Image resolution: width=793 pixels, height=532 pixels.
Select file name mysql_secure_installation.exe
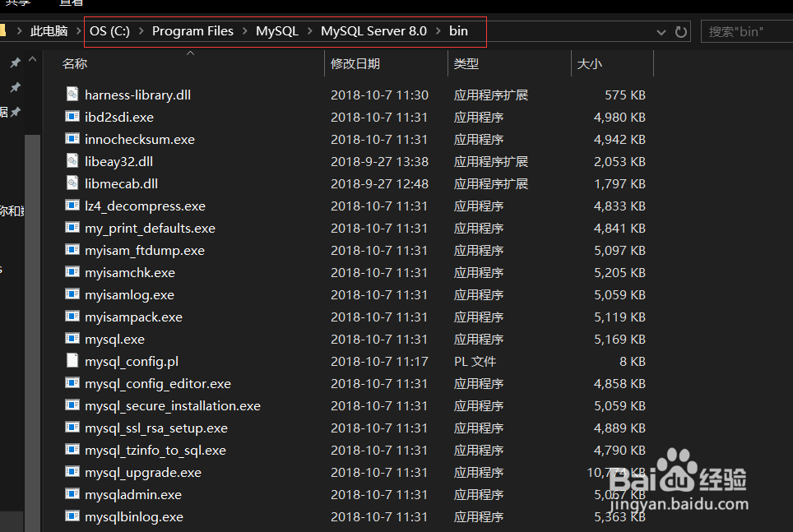173,406
